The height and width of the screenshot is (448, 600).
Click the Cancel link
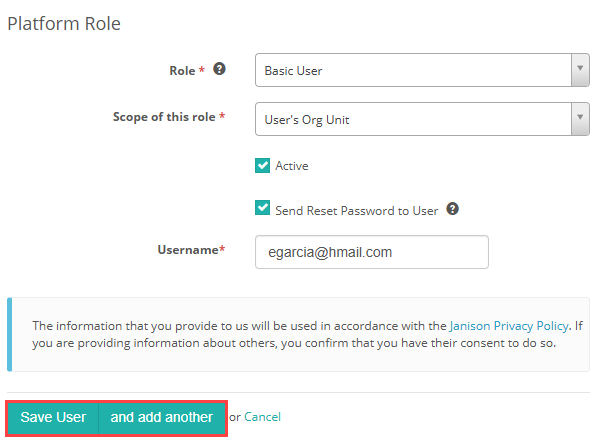(263, 417)
